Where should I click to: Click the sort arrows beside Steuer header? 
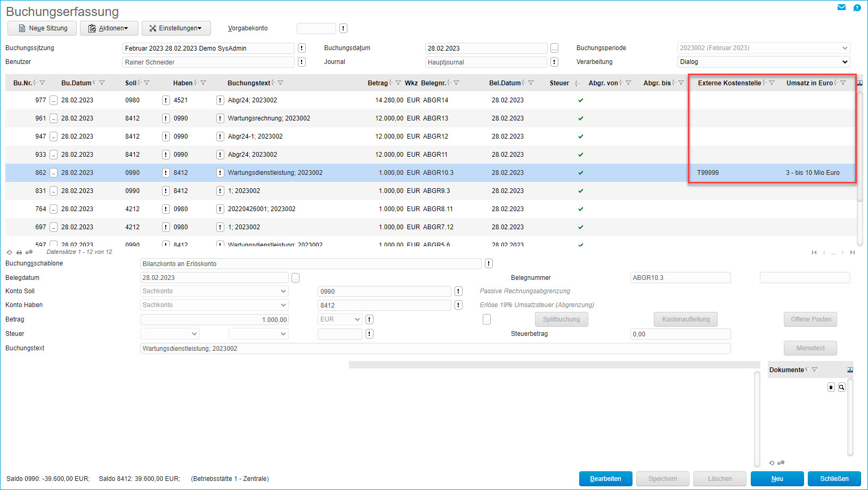(577, 83)
